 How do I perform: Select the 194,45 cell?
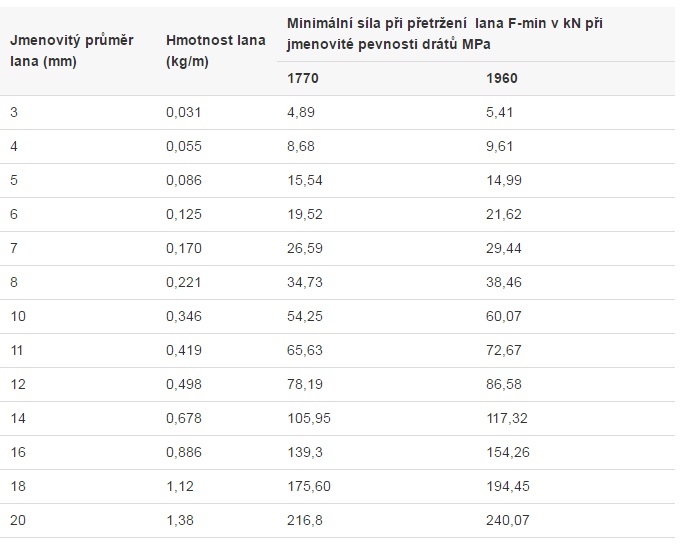pos(508,486)
